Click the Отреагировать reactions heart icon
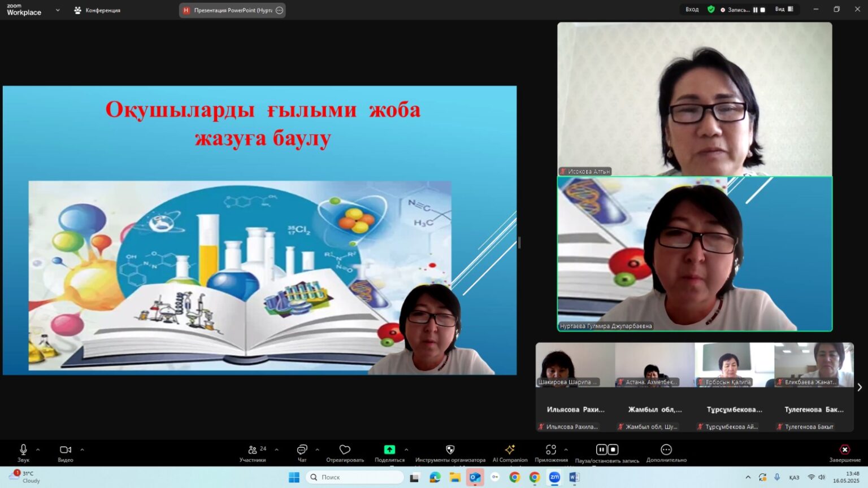Viewport: 868px width, 488px height. 345,452
